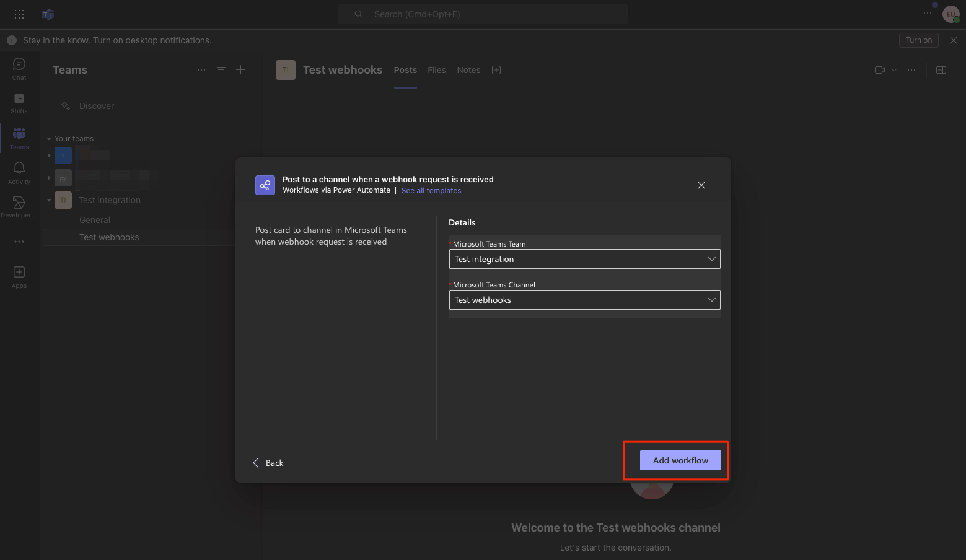Screen dimensions: 966x560
Task: Open Teams panel more options ellipsis
Action: point(201,70)
